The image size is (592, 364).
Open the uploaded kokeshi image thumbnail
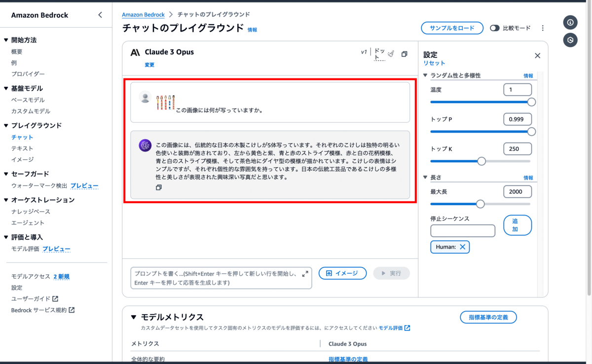[x=166, y=103]
